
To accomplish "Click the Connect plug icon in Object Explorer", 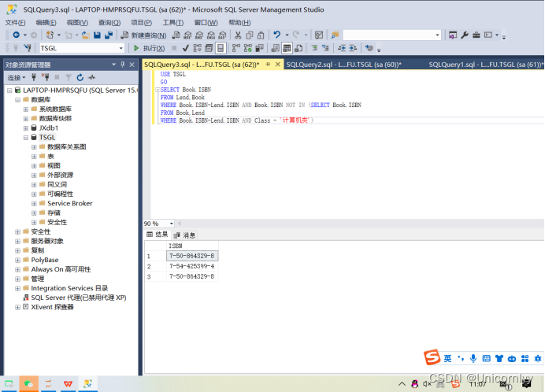I will (34, 77).
